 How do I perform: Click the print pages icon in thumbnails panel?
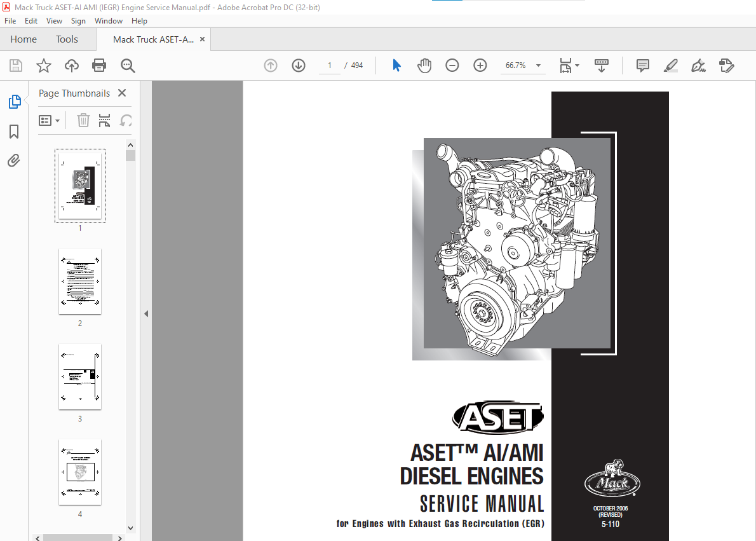(x=104, y=120)
